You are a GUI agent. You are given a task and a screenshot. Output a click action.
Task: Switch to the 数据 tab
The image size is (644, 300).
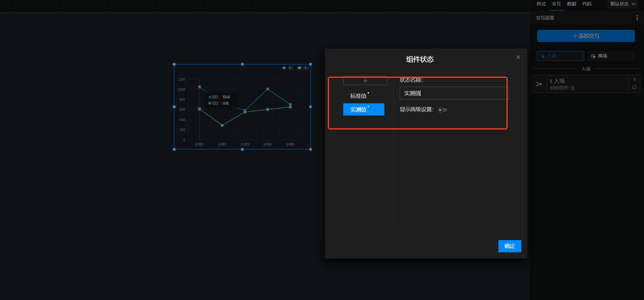[x=572, y=4]
